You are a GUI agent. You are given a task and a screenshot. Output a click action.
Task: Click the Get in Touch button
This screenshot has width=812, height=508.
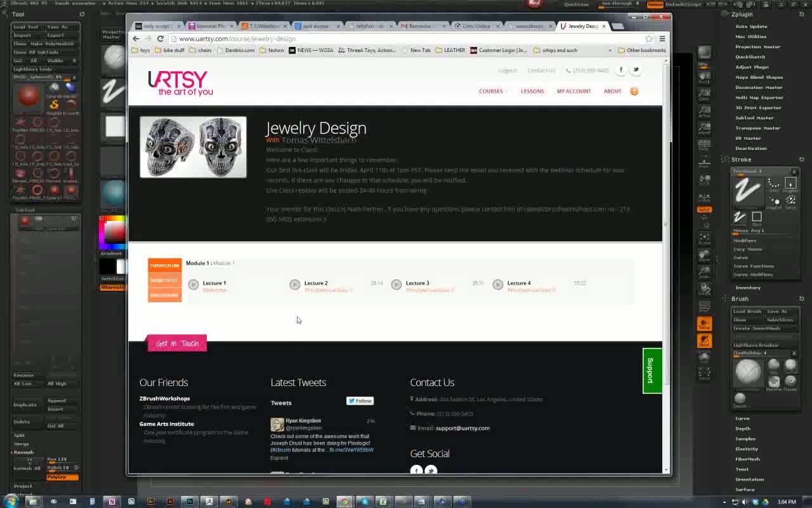tap(177, 344)
